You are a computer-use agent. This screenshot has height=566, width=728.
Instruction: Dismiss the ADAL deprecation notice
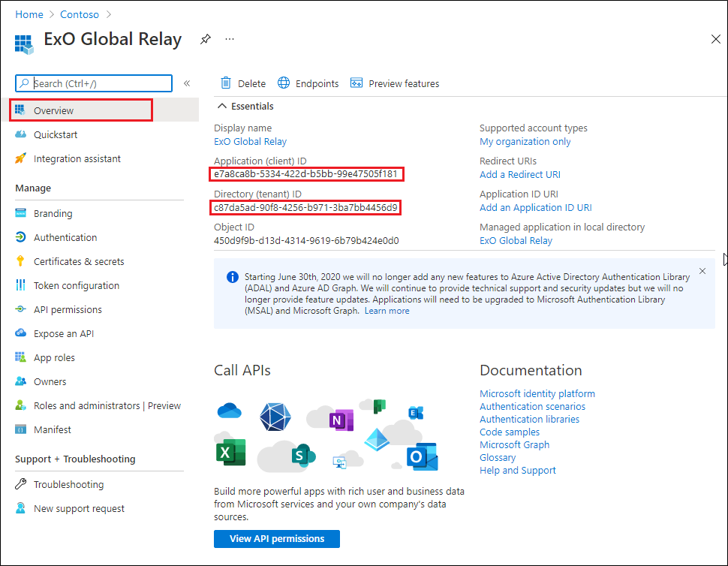[702, 271]
